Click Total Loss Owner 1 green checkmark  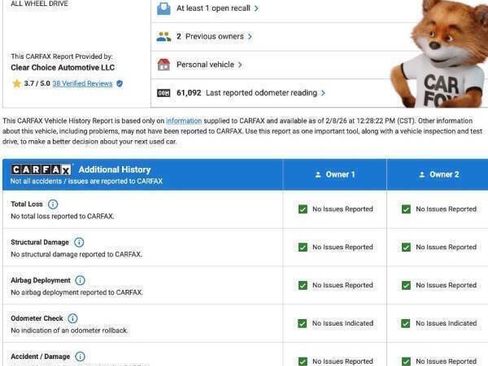click(x=303, y=209)
